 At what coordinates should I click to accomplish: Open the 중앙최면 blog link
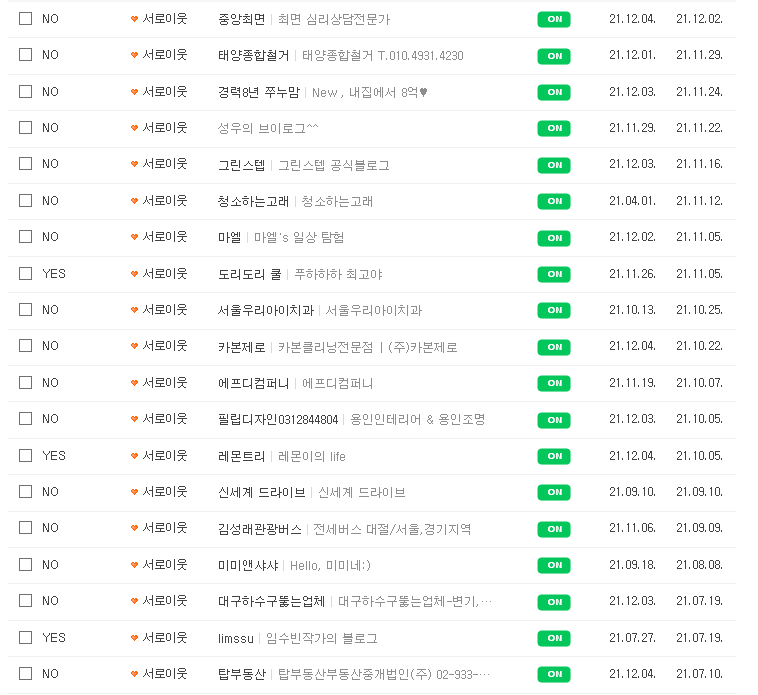pos(242,19)
